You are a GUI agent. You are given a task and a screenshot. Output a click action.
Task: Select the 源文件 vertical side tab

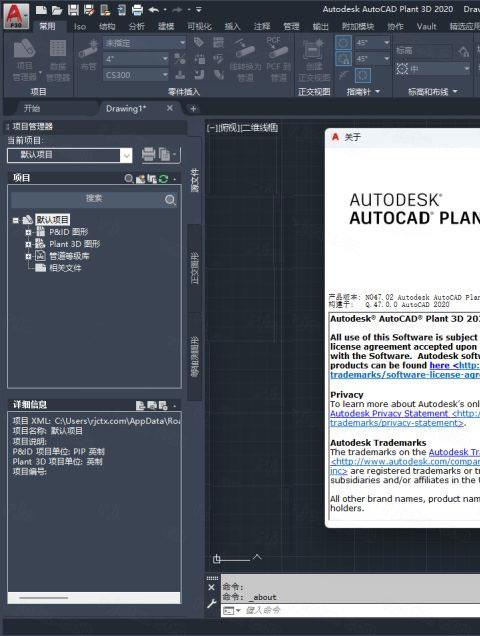point(195,180)
